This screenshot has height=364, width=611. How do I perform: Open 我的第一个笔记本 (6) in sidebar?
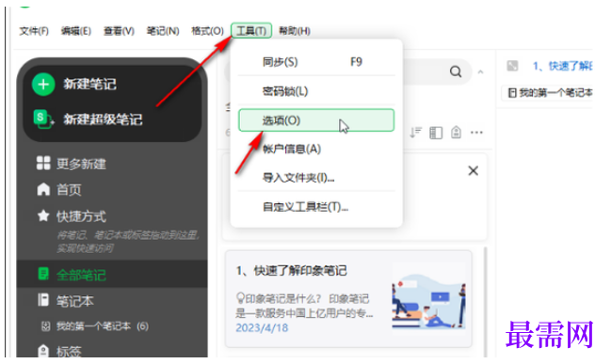click(x=102, y=326)
